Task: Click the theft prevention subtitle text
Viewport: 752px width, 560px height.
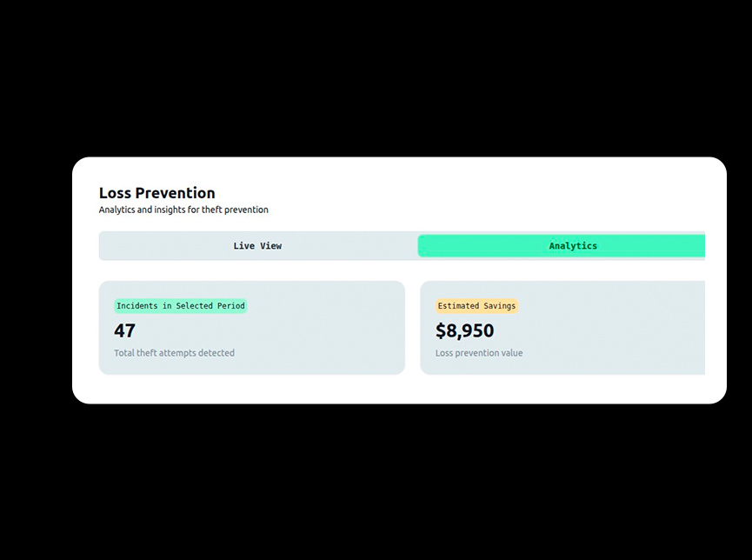Action: pyautogui.click(x=183, y=210)
